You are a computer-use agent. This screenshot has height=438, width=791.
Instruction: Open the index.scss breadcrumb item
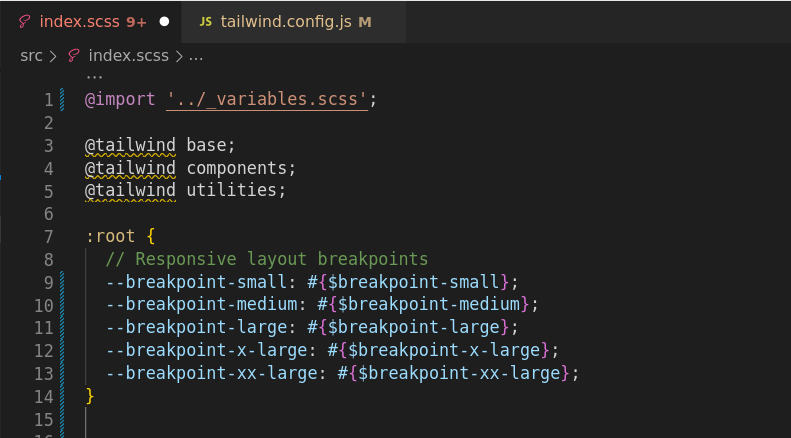[x=128, y=56]
